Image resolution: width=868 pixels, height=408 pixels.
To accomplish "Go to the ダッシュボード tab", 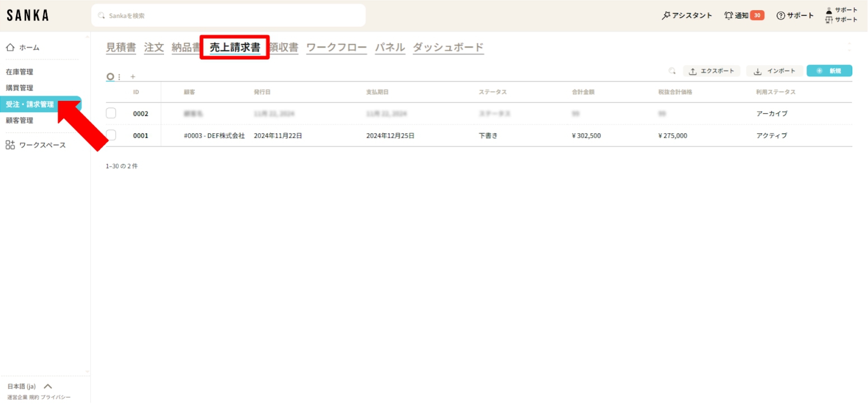I will 448,48.
